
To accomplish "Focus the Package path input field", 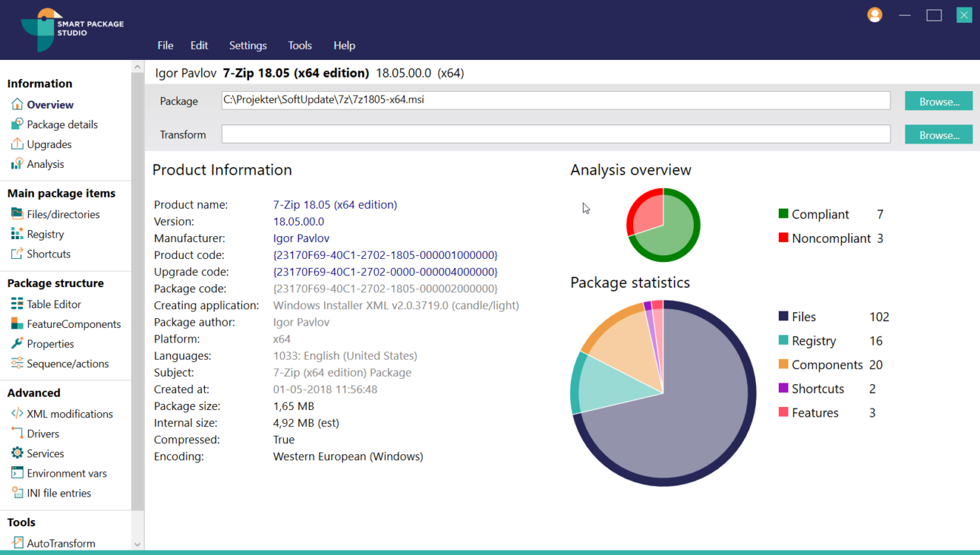I will [x=556, y=101].
